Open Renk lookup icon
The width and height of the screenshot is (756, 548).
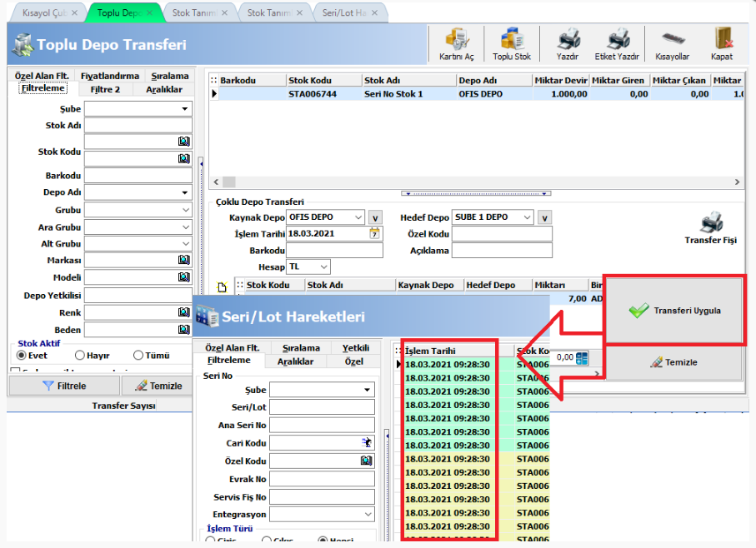pyautogui.click(x=183, y=312)
